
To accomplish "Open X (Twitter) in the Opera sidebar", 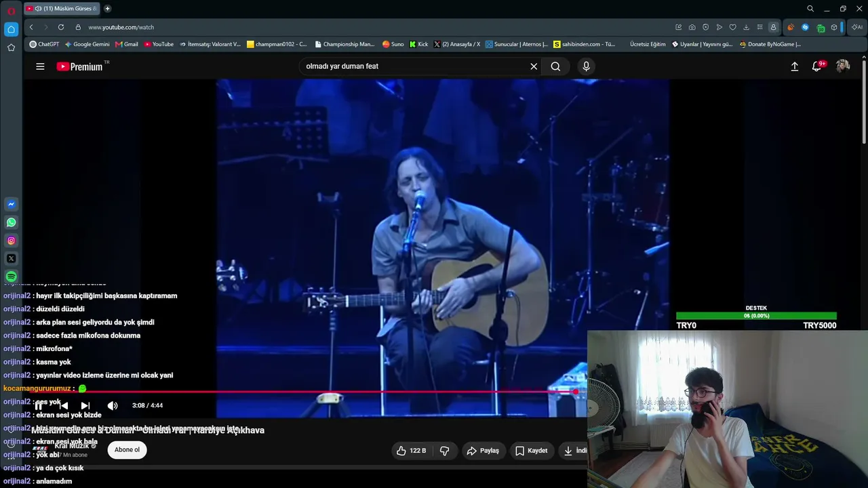I will pos(11,258).
